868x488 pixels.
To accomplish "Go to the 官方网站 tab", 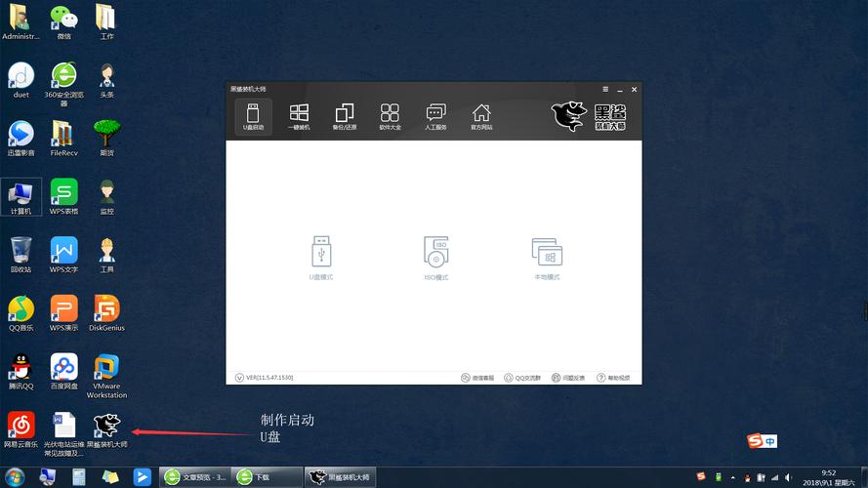I will tap(481, 117).
